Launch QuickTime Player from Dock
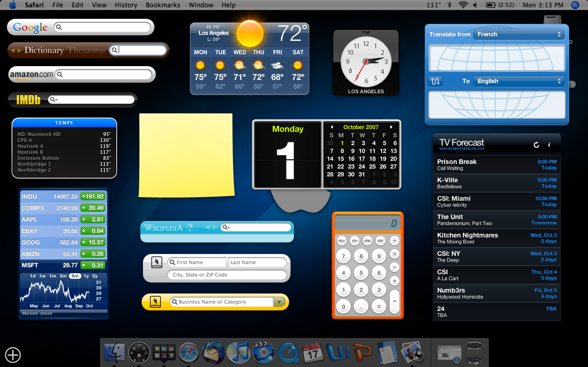588x367 pixels. (288, 352)
